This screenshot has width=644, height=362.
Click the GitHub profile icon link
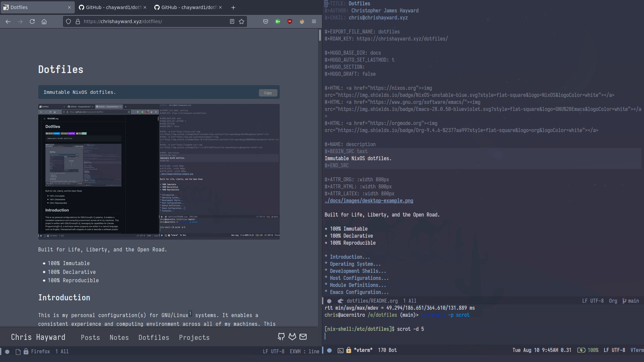tap(281, 337)
